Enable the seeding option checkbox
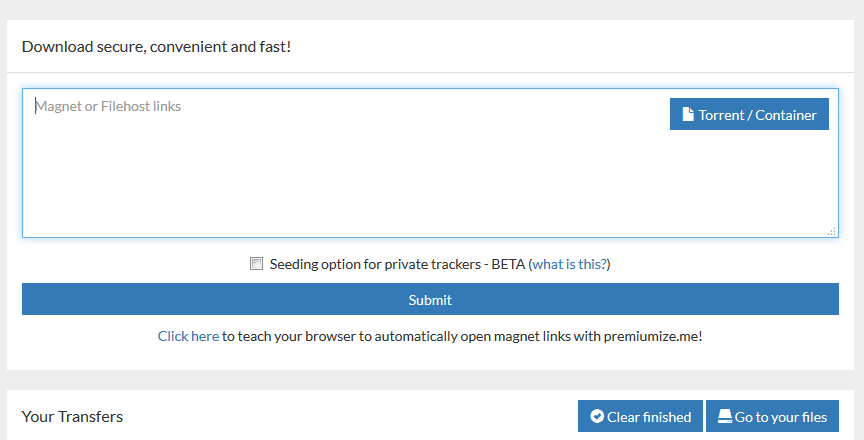The image size is (864, 440). (256, 263)
